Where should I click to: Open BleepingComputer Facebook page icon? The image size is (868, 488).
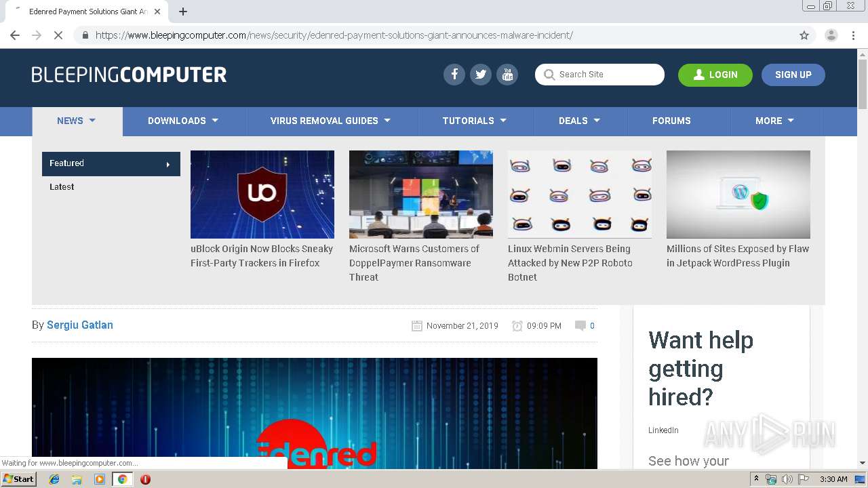[x=454, y=75]
